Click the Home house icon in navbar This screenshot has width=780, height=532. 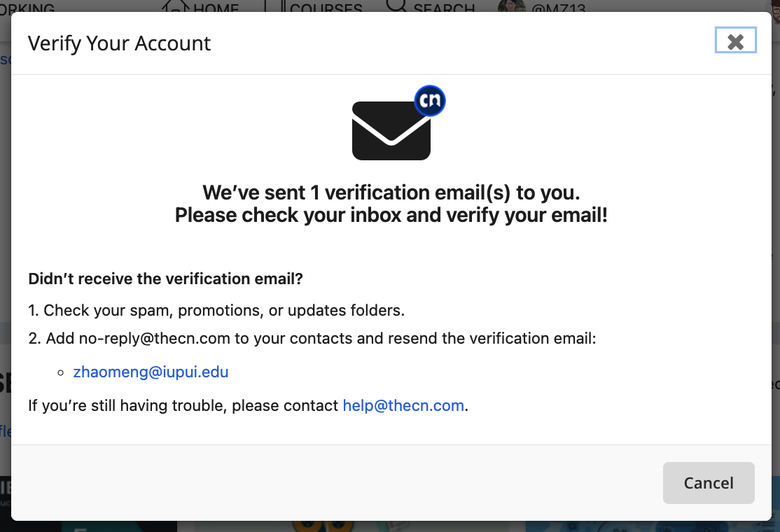[x=174, y=6]
